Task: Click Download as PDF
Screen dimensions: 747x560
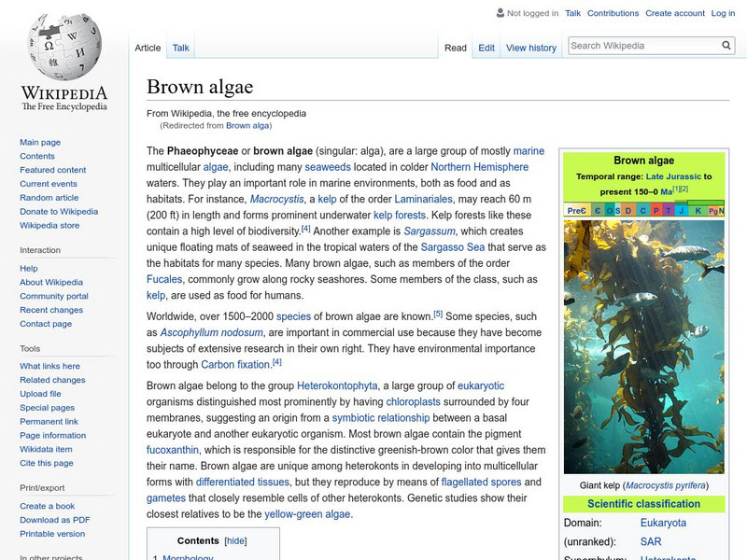Action: pyautogui.click(x=55, y=520)
